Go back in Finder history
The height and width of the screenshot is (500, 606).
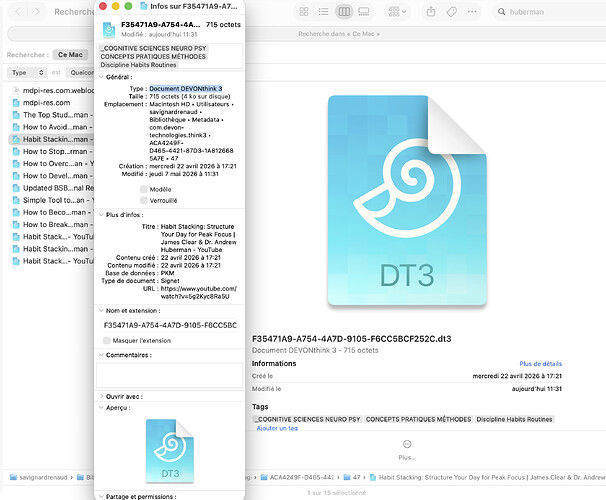click(x=18, y=12)
